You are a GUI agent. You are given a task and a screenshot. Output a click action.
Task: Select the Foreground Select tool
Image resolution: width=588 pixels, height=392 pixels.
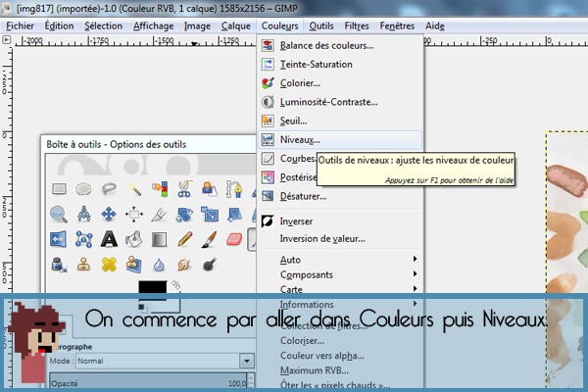pos(210,189)
